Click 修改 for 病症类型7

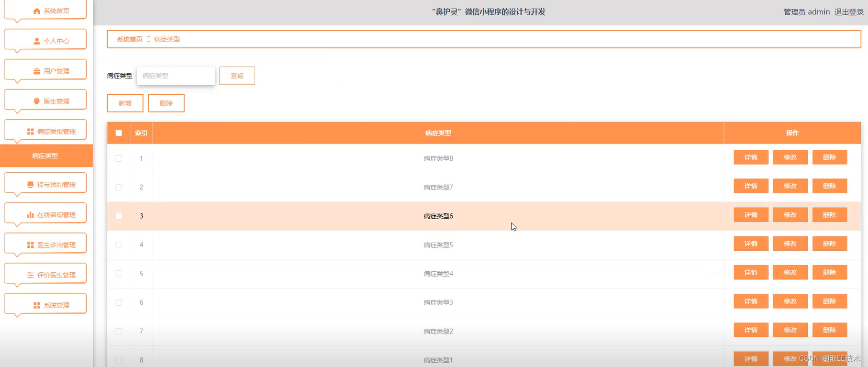pyautogui.click(x=790, y=186)
